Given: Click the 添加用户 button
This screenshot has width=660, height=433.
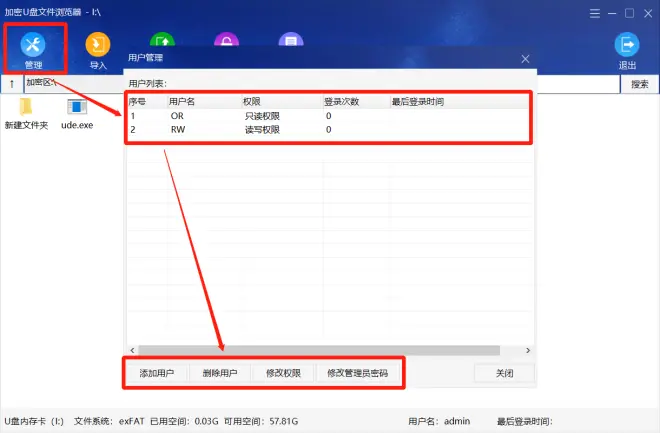Looking at the screenshot, I should [157, 373].
